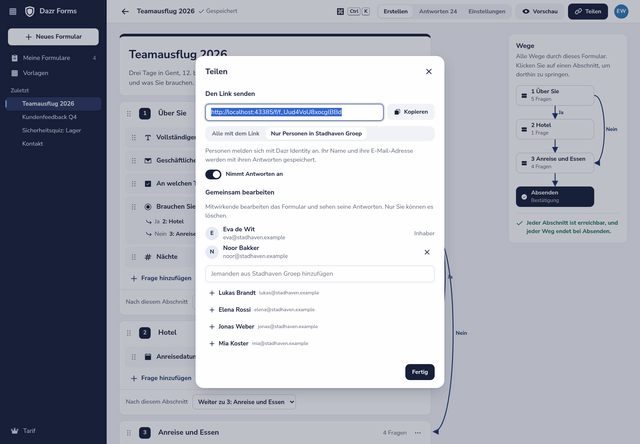Open the EW user avatar menu
This screenshot has height=444, width=640.
tap(621, 11)
